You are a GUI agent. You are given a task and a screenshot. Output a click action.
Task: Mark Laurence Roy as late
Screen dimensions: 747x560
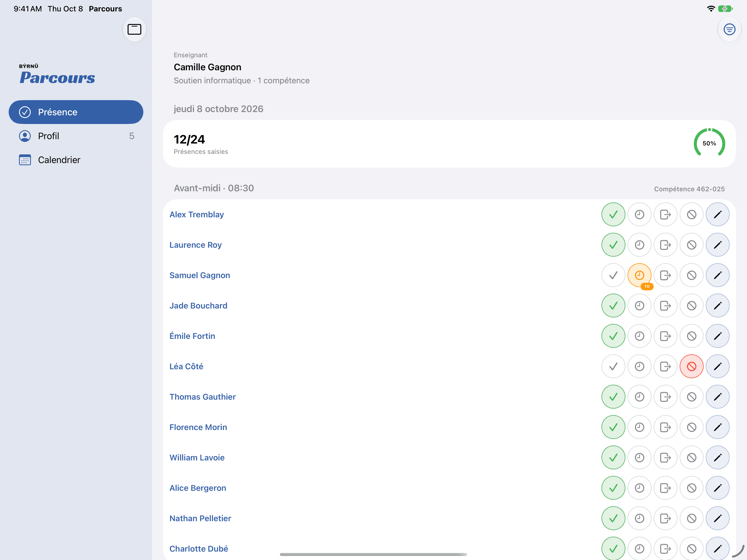[639, 245]
